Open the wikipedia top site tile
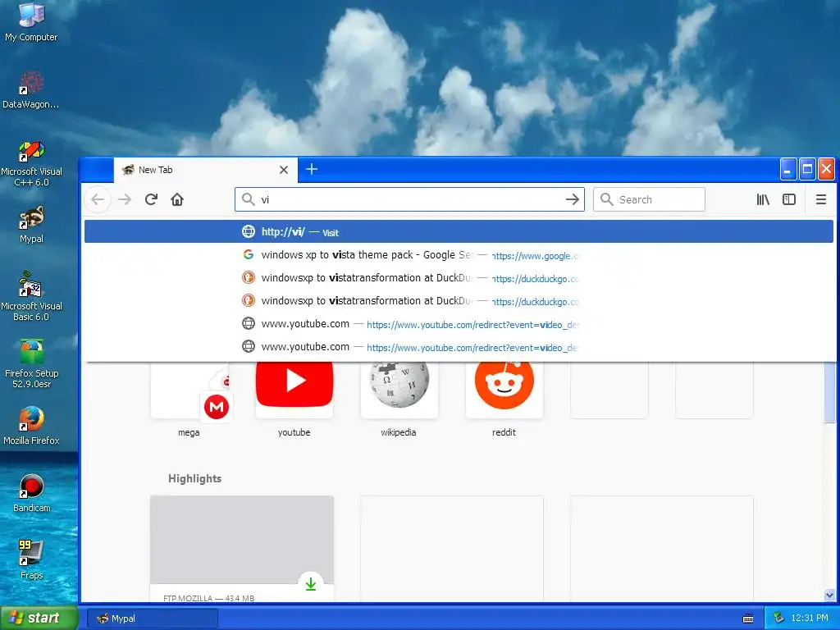 pos(399,399)
